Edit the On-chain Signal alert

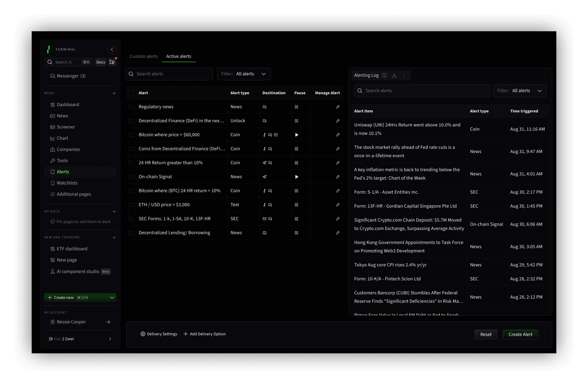tap(338, 177)
